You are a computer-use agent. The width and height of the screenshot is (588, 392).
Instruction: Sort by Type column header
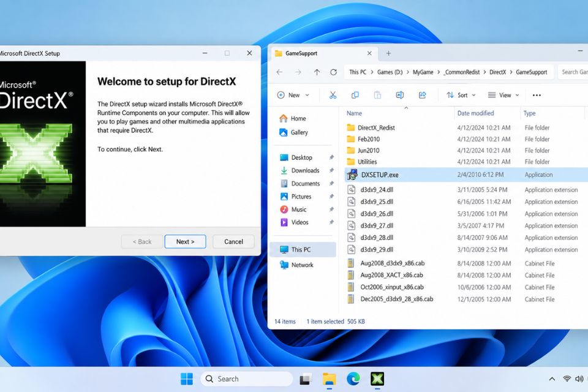[529, 113]
